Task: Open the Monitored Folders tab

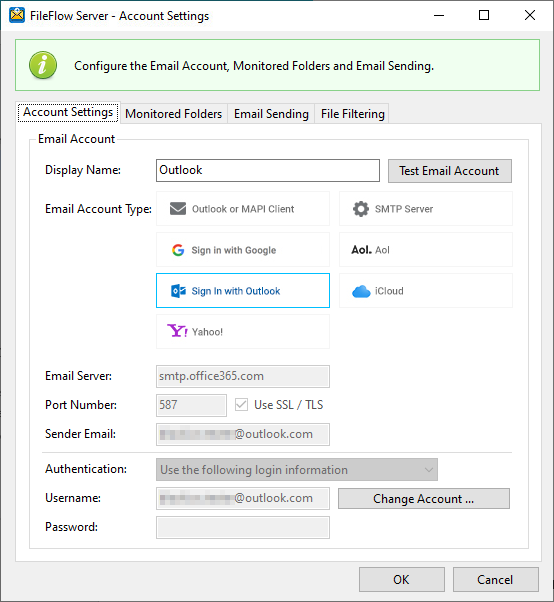Action: [x=174, y=114]
